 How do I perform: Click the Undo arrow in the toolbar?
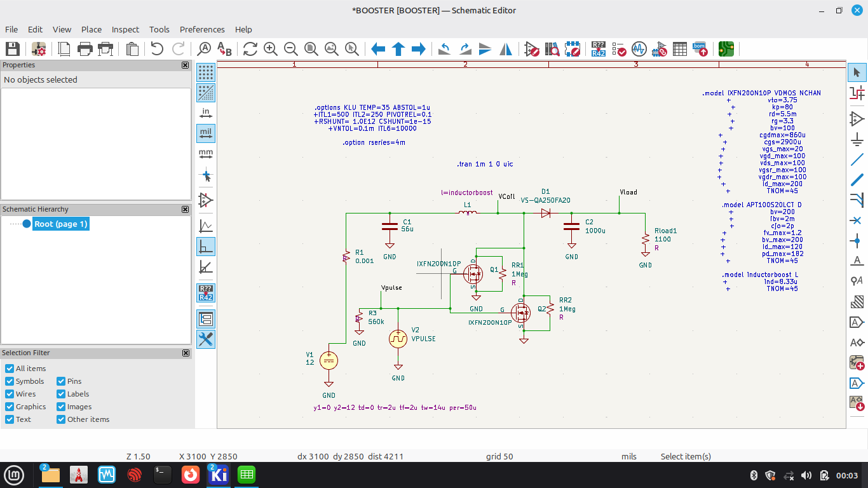156,49
